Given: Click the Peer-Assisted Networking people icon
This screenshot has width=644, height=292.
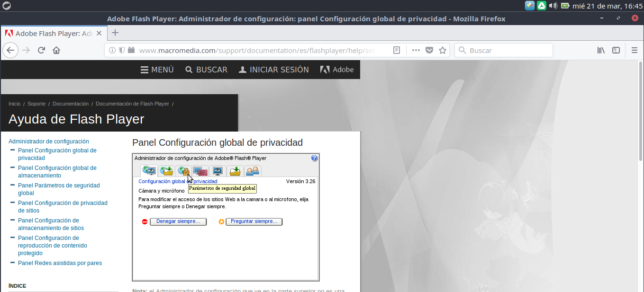Looking at the screenshot, I should tap(252, 171).
